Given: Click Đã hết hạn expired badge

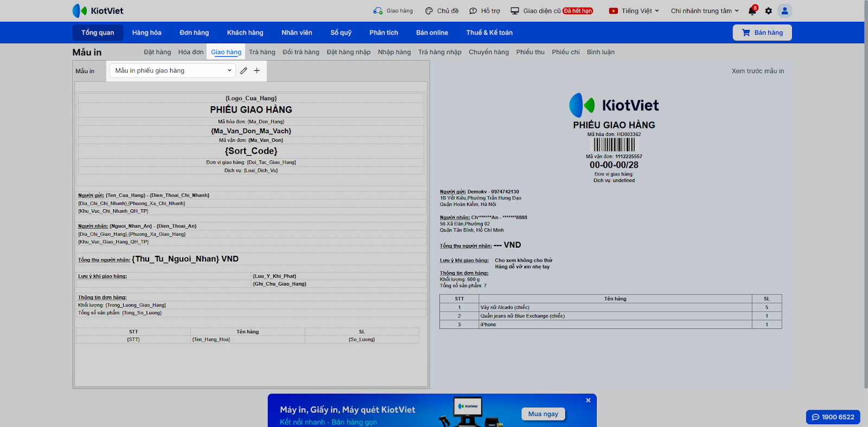Looking at the screenshot, I should click(x=578, y=11).
